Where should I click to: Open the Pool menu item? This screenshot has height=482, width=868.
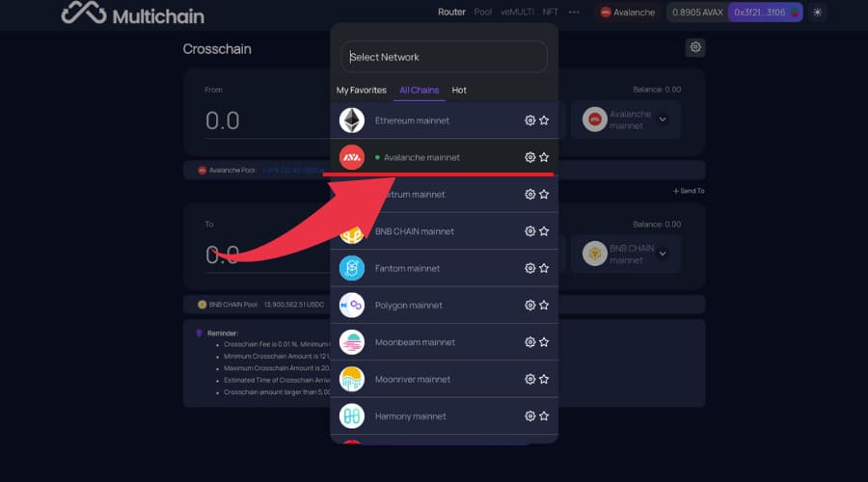pos(483,13)
